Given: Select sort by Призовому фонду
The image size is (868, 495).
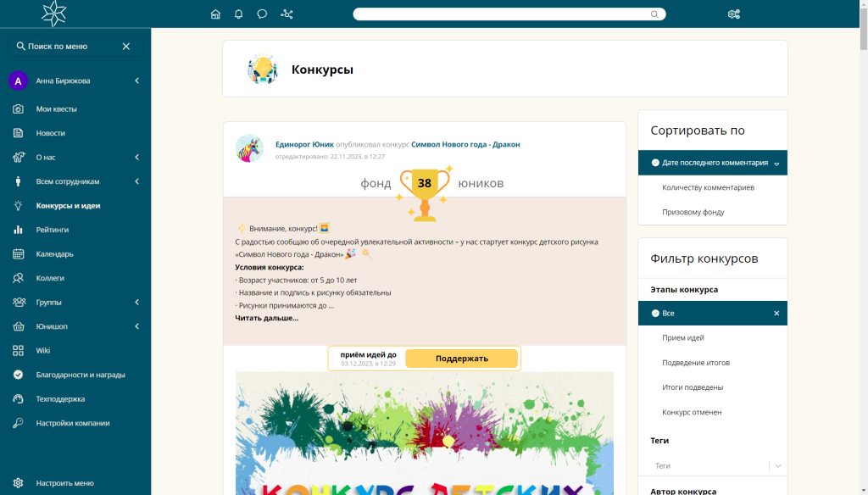Looking at the screenshot, I should (693, 212).
